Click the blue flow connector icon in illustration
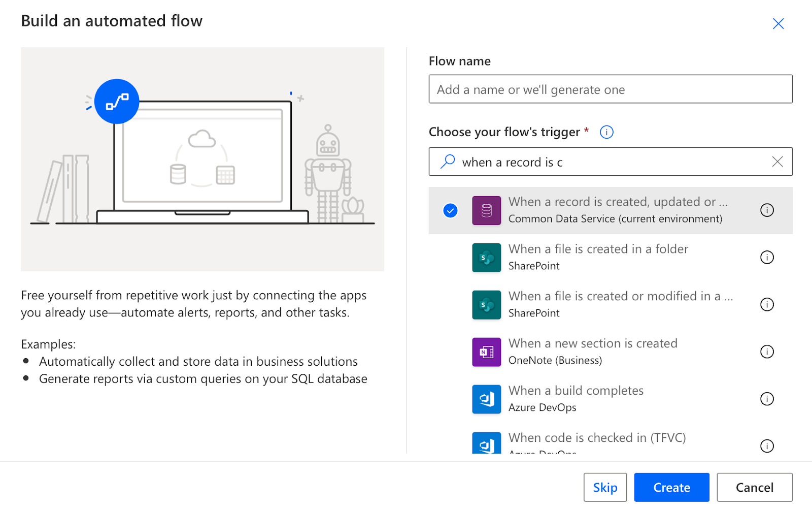This screenshot has height=510, width=812. click(117, 102)
